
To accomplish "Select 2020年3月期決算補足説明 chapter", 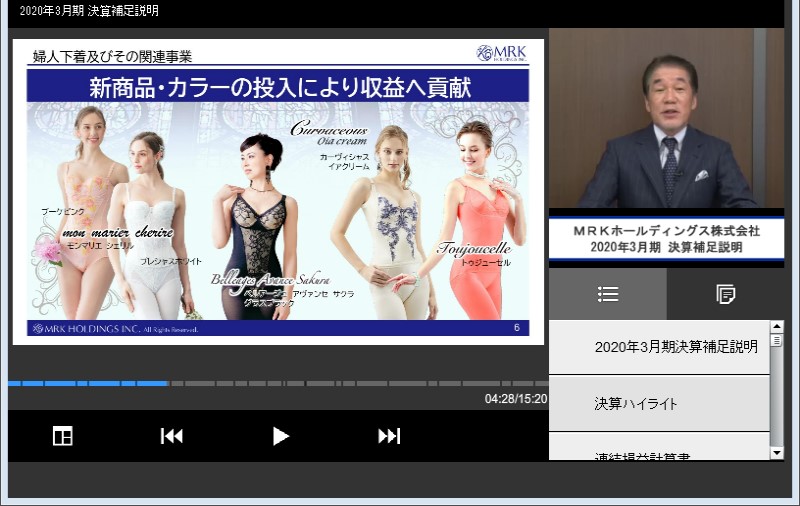I will pos(659,347).
